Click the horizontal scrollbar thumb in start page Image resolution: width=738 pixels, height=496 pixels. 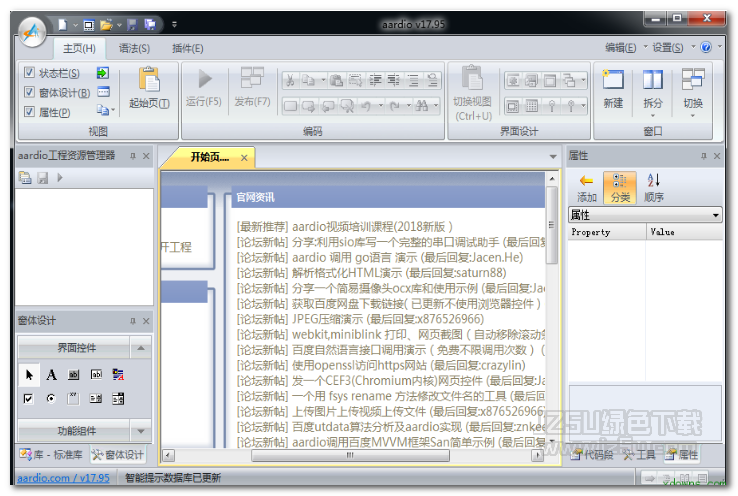tap(350, 456)
